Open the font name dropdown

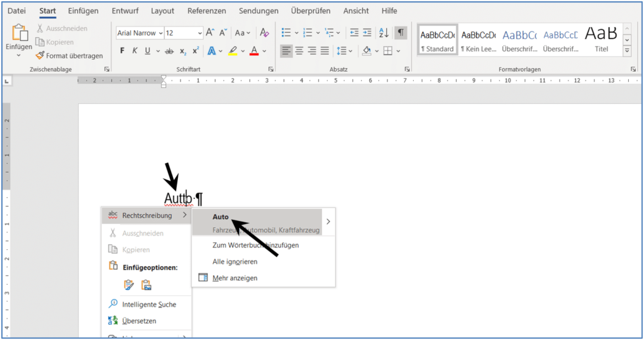[160, 33]
